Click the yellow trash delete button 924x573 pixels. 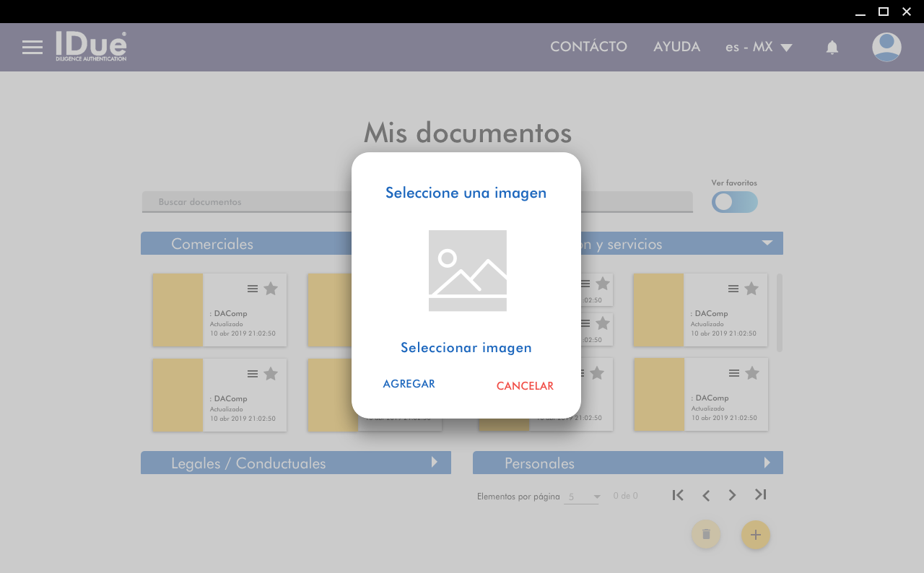[x=706, y=534]
